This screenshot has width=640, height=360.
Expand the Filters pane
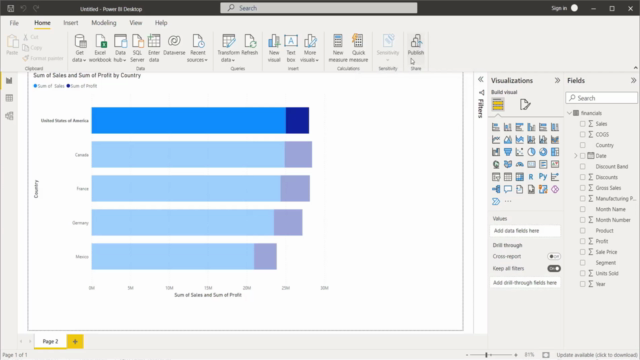481,80
